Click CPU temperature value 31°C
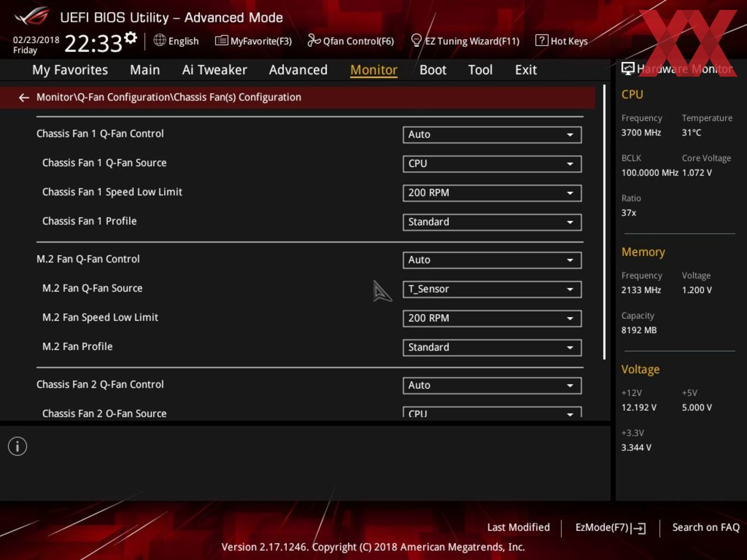The height and width of the screenshot is (560, 747). 692,132
